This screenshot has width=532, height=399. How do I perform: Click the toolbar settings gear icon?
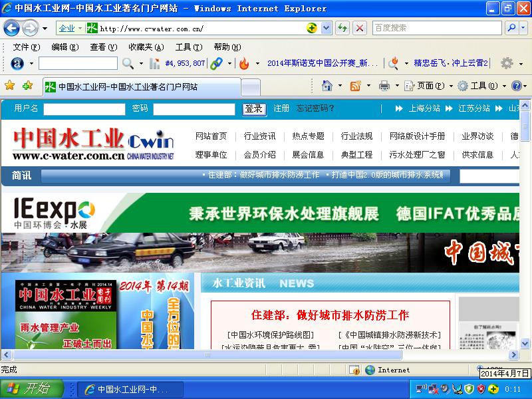[x=507, y=63]
